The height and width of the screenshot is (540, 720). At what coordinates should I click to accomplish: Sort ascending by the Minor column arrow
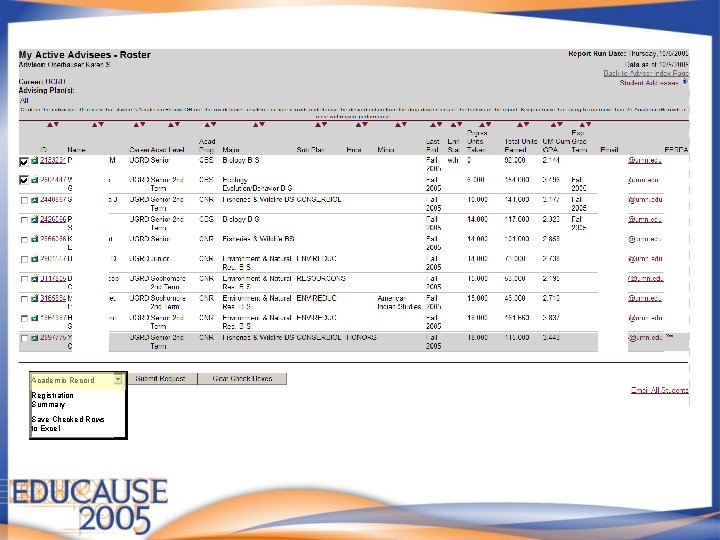tap(398, 124)
